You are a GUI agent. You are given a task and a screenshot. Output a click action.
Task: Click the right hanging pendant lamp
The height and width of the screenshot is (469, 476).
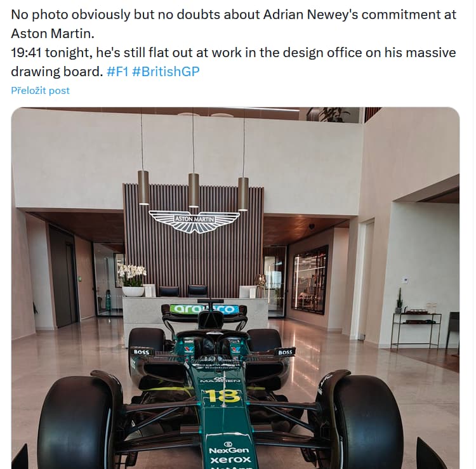[x=243, y=194]
